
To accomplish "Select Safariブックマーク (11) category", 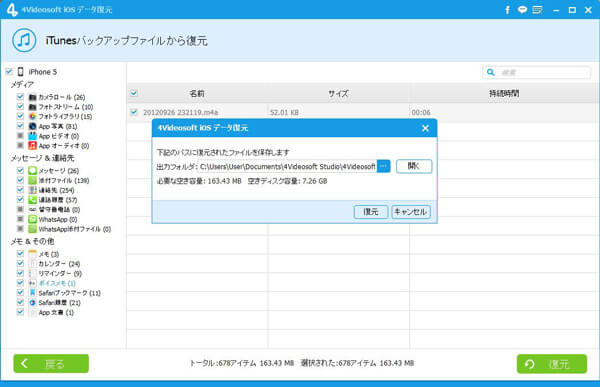I will [69, 293].
